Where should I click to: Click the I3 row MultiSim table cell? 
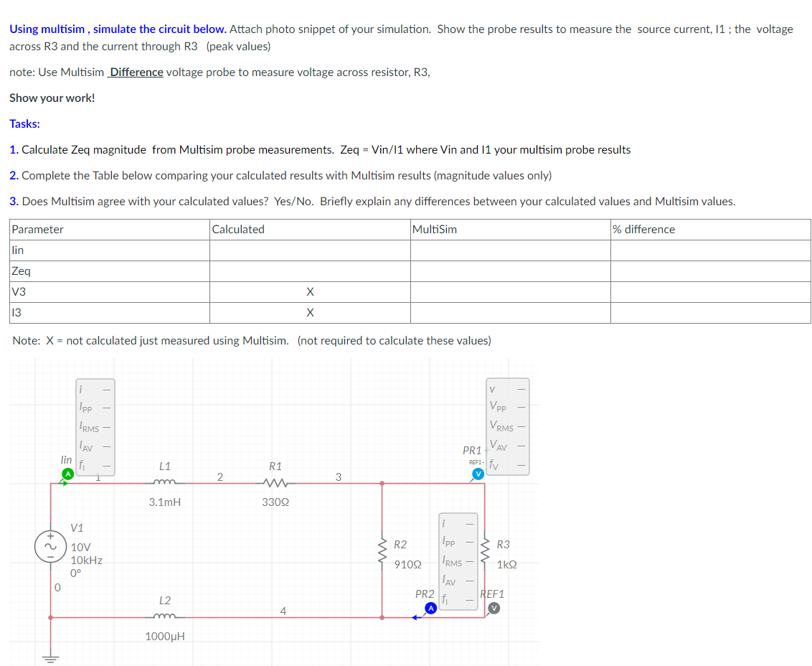point(510,312)
